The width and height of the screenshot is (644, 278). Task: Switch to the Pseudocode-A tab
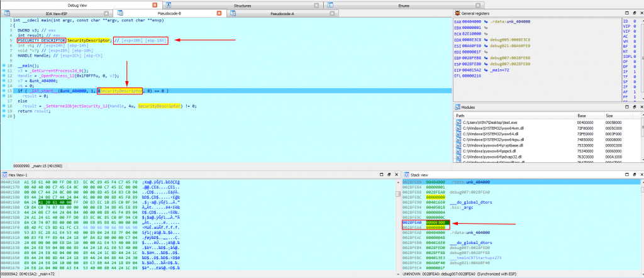[x=282, y=14]
